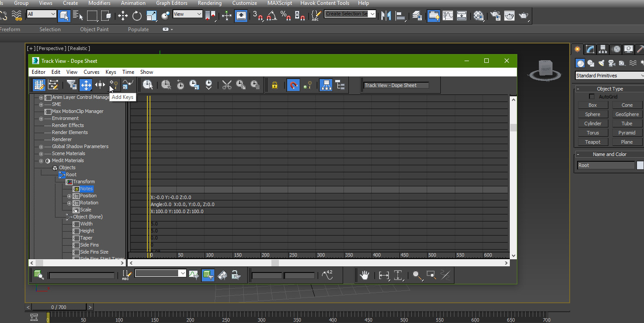Activate the Zoom Region tool
The width and height of the screenshot is (644, 323).
pyautogui.click(x=431, y=275)
